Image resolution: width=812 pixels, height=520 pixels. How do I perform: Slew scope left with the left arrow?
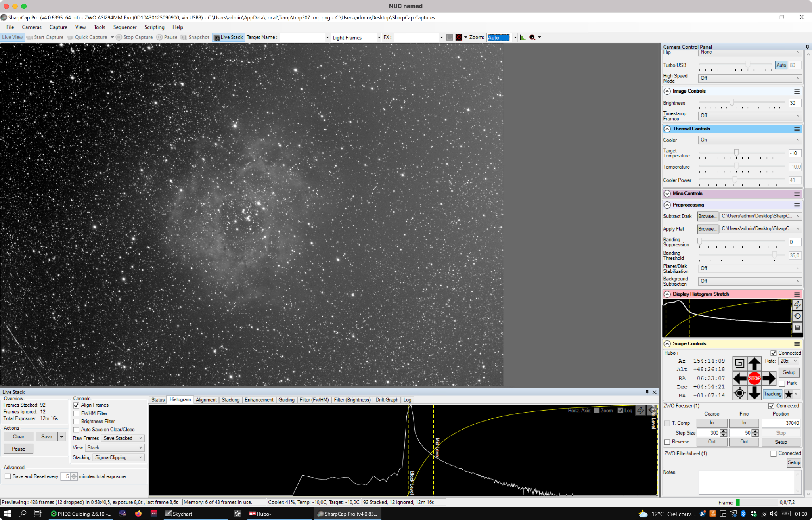739,378
